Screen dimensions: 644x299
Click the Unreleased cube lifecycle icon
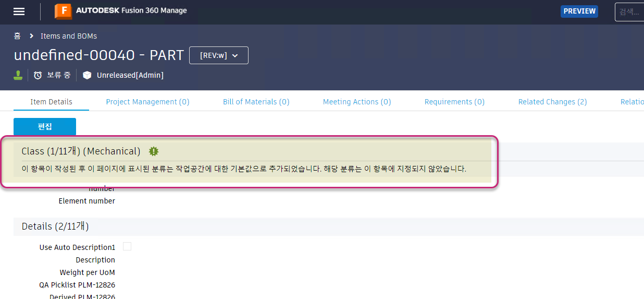point(87,75)
